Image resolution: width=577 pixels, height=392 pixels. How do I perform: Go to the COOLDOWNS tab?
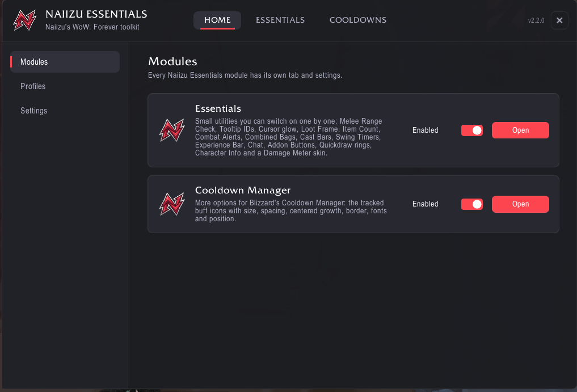(x=358, y=20)
